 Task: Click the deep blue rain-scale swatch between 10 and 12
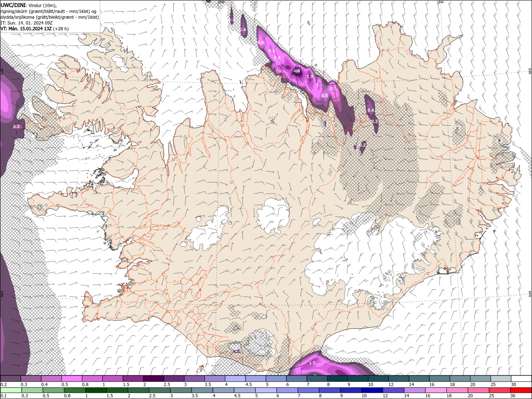pyautogui.click(x=372, y=390)
